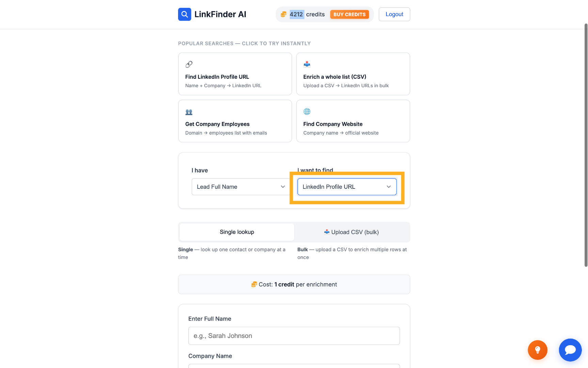
Task: Switch to the Single lookup tab
Action: pyautogui.click(x=237, y=232)
